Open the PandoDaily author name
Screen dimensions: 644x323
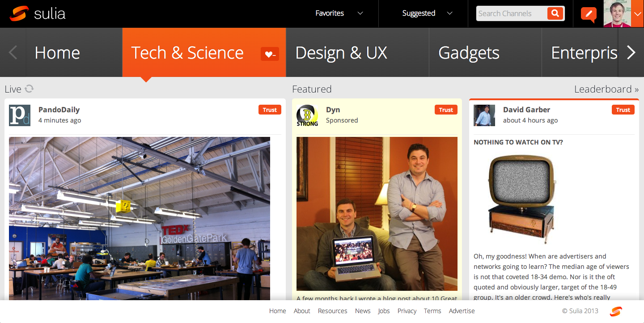59,110
